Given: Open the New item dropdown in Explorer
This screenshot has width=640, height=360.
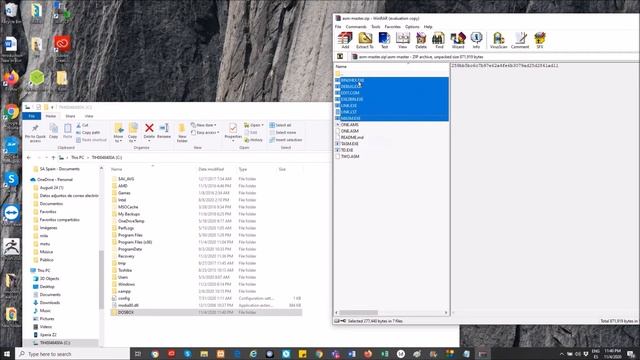Looking at the screenshot, I should click(x=204, y=125).
